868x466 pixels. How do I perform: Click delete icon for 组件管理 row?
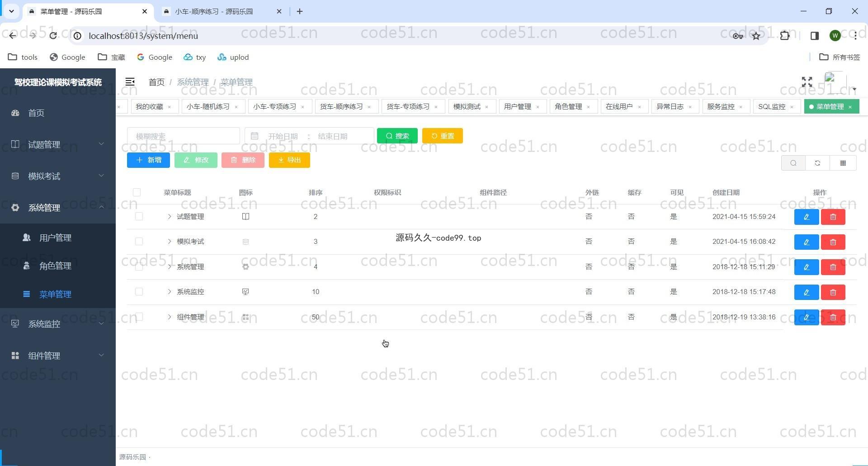(x=833, y=317)
